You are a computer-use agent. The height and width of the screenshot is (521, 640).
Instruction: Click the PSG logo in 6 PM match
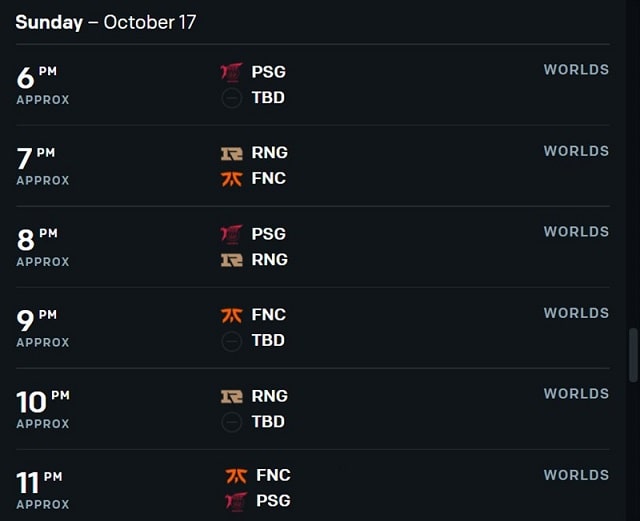(231, 72)
